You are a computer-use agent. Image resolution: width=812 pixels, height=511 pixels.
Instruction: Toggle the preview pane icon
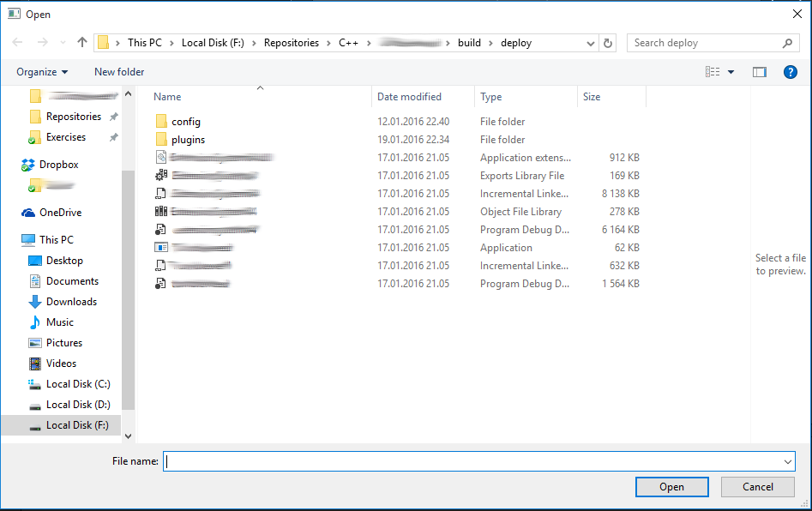(759, 72)
